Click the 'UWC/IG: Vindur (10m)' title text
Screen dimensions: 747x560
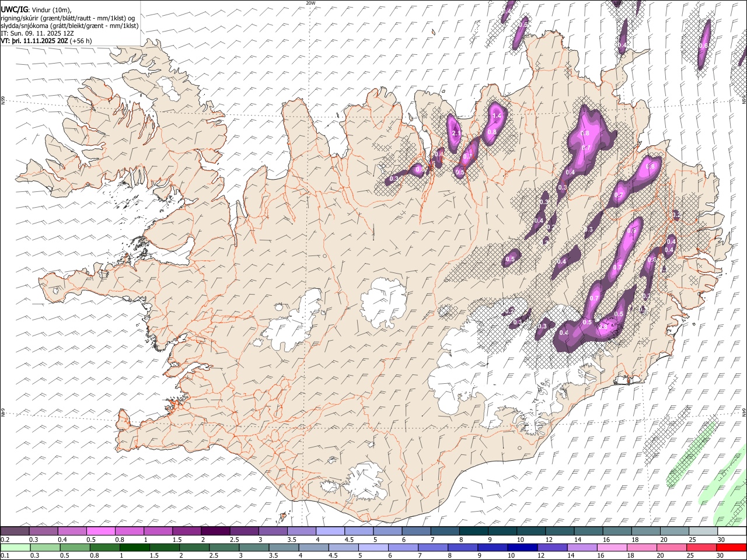coord(36,10)
